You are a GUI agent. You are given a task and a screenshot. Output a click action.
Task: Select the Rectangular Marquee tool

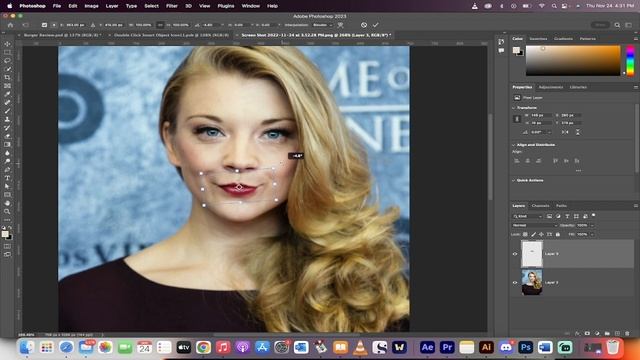click(x=7, y=52)
